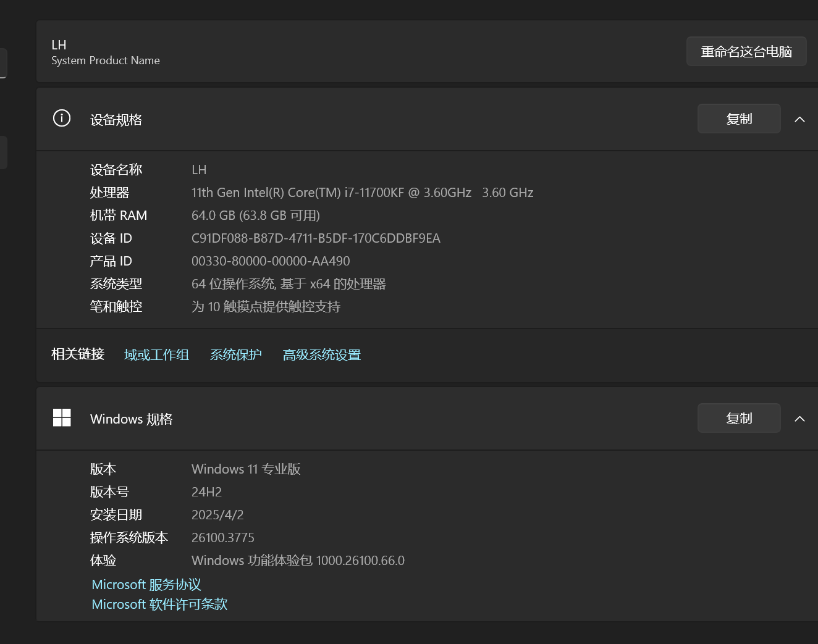This screenshot has width=818, height=644.
Task: Collapse the 设备规格 section chevron
Action: (x=799, y=119)
